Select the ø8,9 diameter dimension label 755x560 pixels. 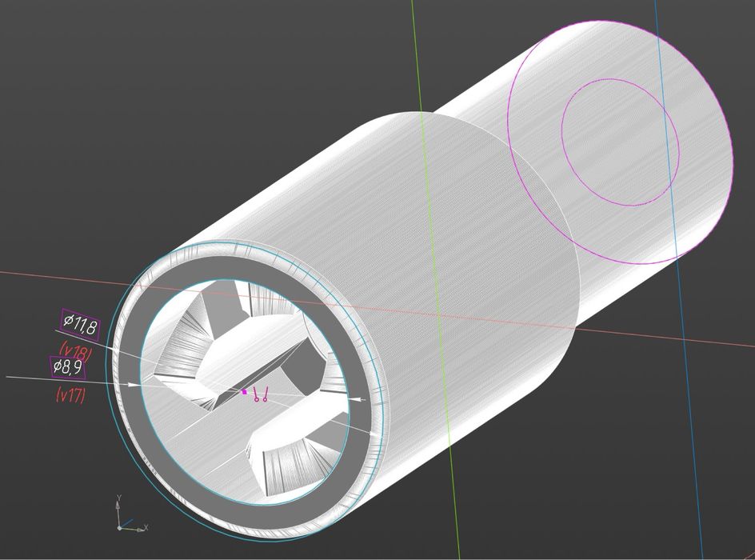[68, 368]
